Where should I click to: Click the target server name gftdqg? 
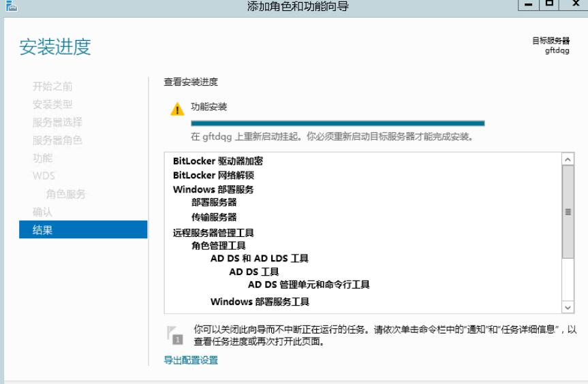click(x=557, y=50)
